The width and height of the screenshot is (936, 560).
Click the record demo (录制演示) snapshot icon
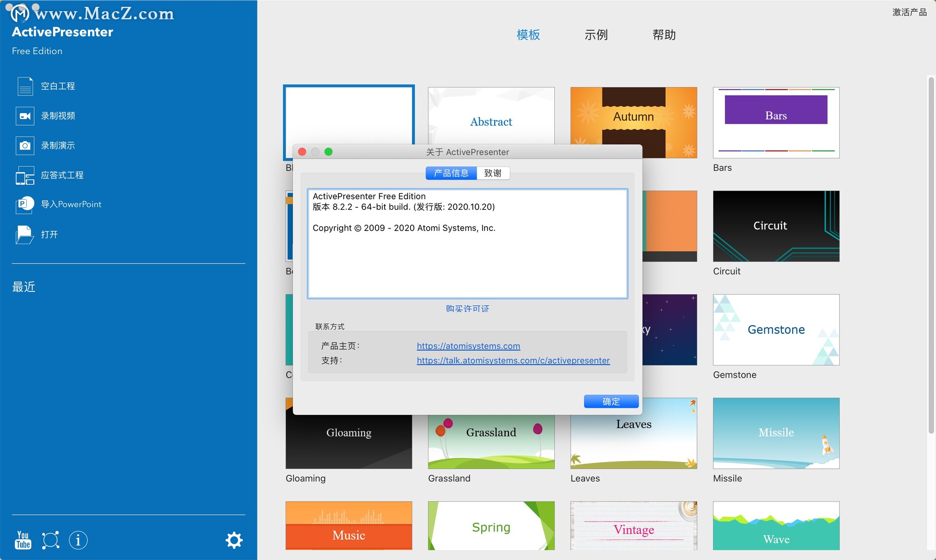pos(25,145)
